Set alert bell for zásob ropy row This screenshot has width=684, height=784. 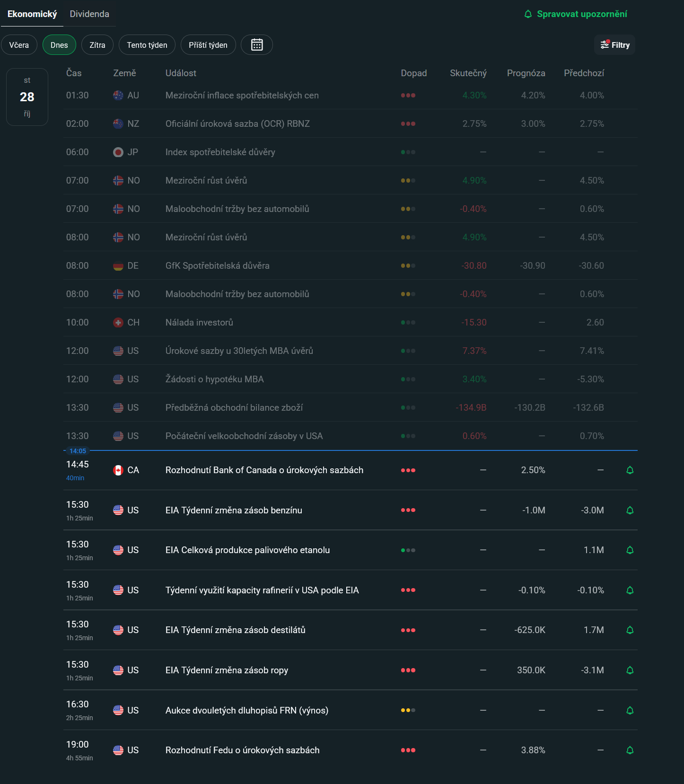(630, 670)
